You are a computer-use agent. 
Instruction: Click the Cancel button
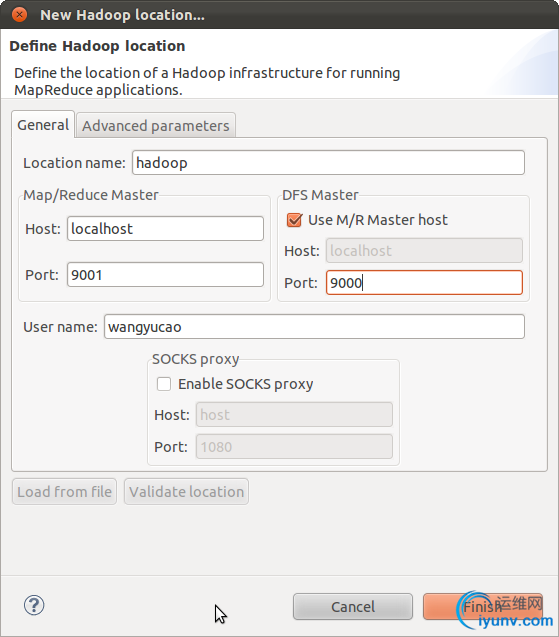click(x=353, y=607)
